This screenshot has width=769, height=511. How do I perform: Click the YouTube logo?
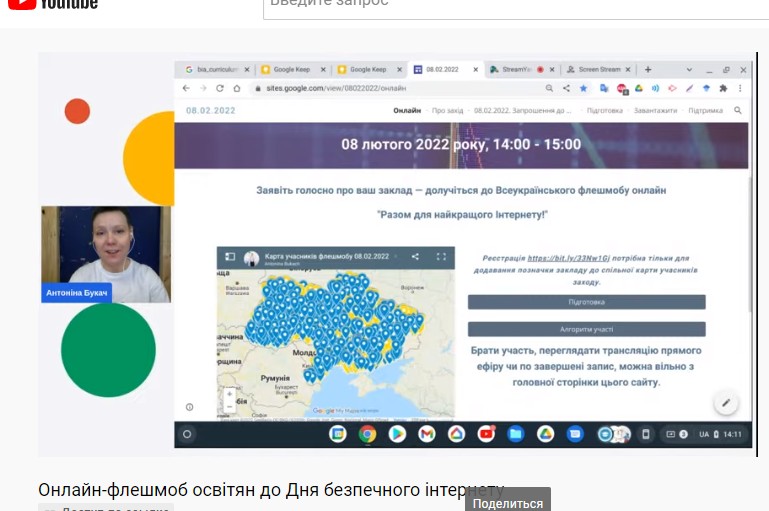(x=52, y=3)
